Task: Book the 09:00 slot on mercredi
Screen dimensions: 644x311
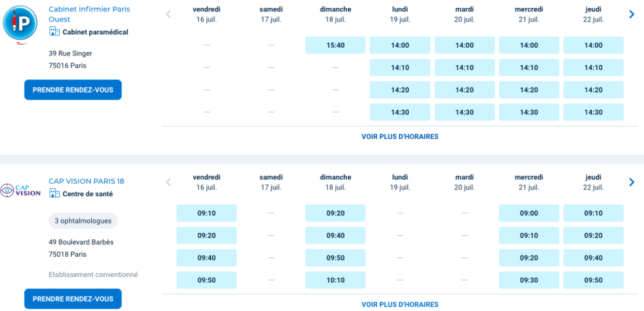Action: click(529, 213)
